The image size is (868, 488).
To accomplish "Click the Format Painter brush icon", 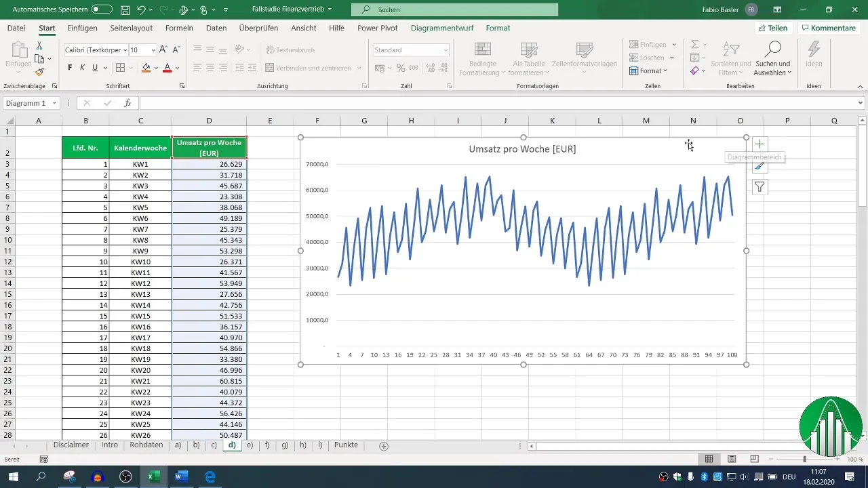I will coord(39,72).
